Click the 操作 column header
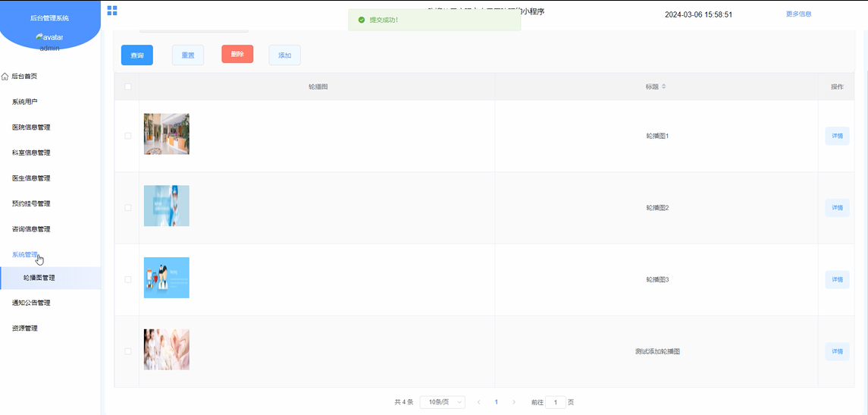868x415 pixels. tap(838, 87)
